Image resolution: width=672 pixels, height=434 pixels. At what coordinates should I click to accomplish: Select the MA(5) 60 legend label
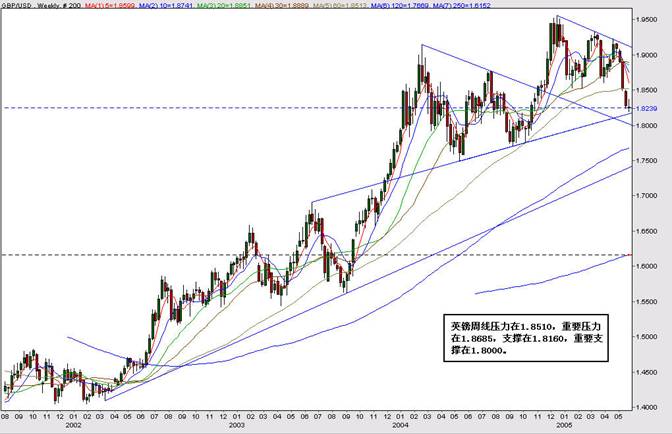pyautogui.click(x=339, y=6)
